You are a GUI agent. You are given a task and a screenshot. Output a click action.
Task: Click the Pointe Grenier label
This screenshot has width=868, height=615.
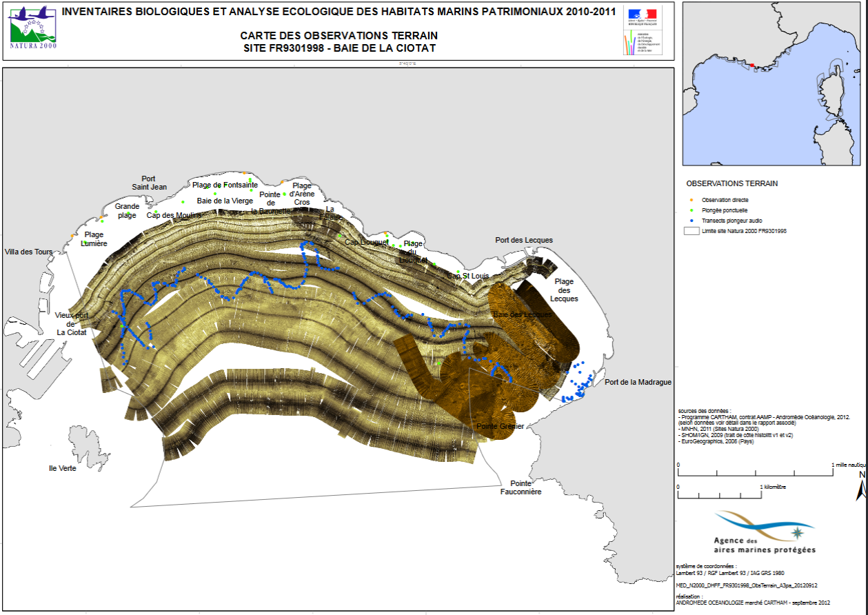tap(500, 426)
